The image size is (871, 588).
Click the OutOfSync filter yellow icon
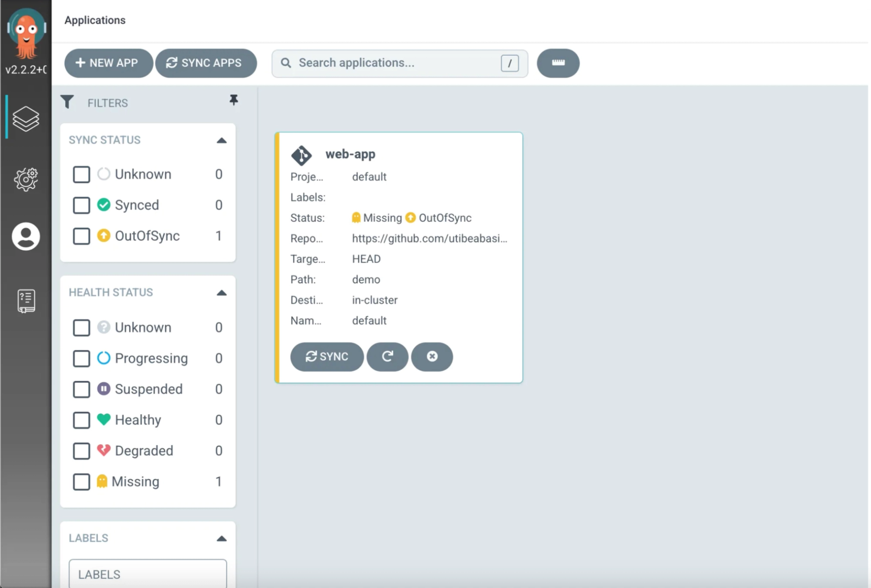104,235
